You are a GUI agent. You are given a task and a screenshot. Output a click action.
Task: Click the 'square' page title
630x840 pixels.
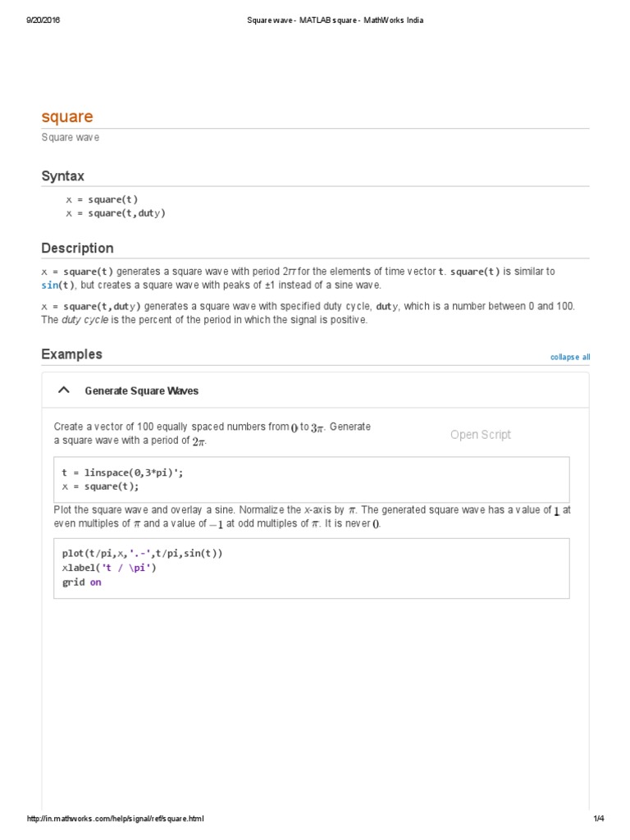coord(67,117)
